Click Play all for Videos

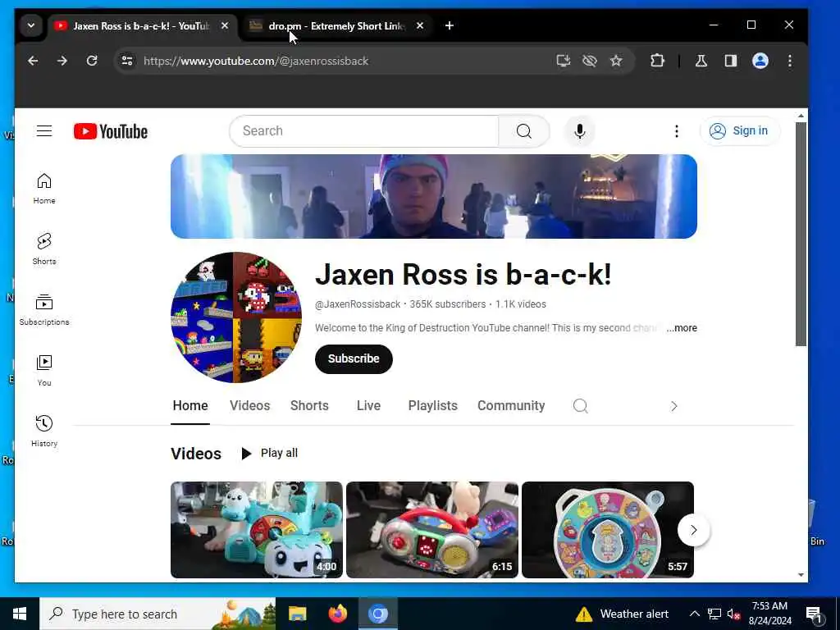pos(269,453)
